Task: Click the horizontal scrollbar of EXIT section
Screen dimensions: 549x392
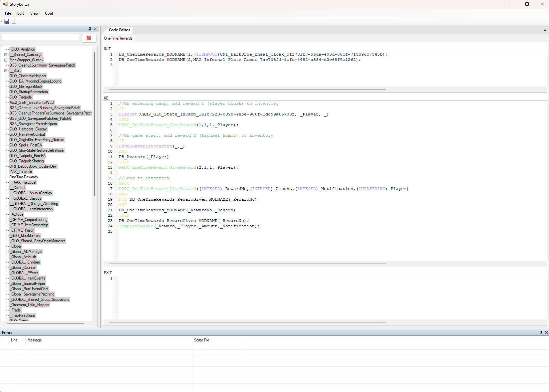Action: (x=248, y=322)
